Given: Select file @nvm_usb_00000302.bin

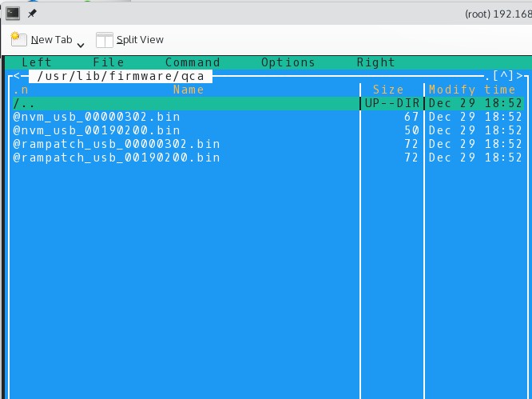Looking at the screenshot, I should click(97, 117).
